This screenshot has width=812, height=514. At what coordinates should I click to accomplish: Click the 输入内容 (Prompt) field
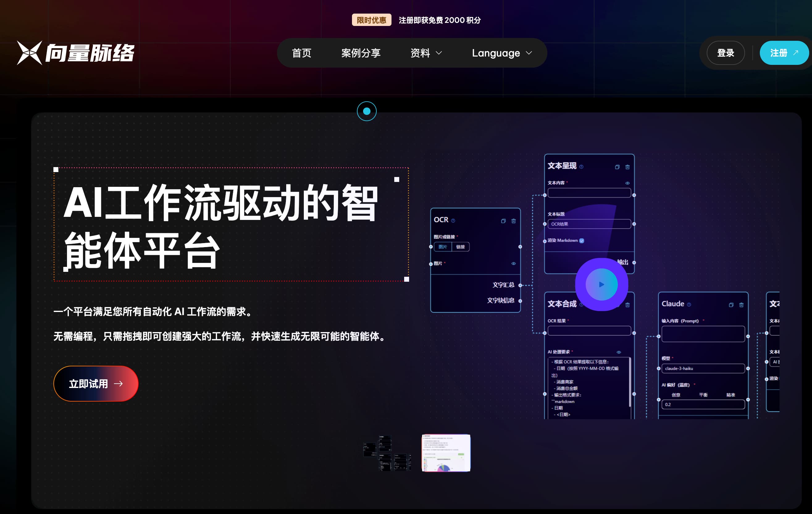703,334
